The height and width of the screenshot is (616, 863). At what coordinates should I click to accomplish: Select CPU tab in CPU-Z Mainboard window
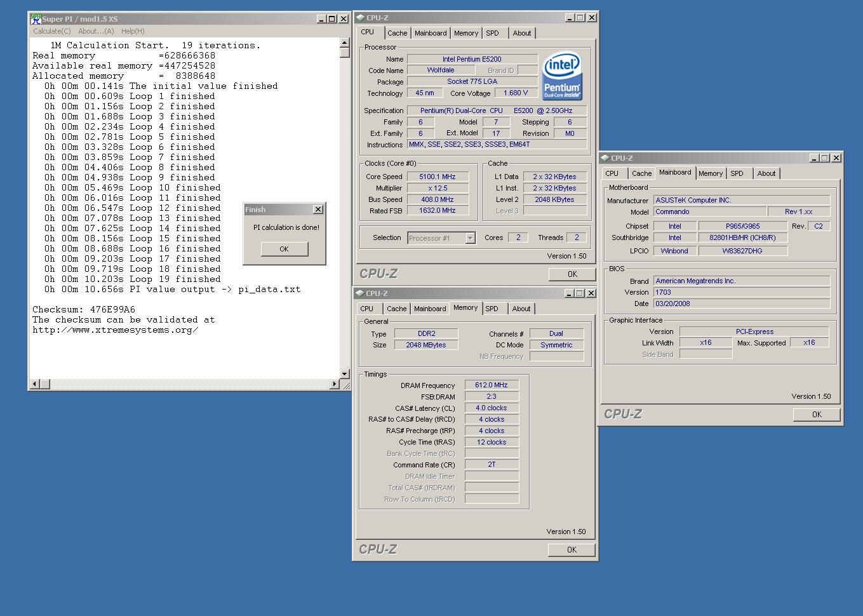click(x=612, y=173)
